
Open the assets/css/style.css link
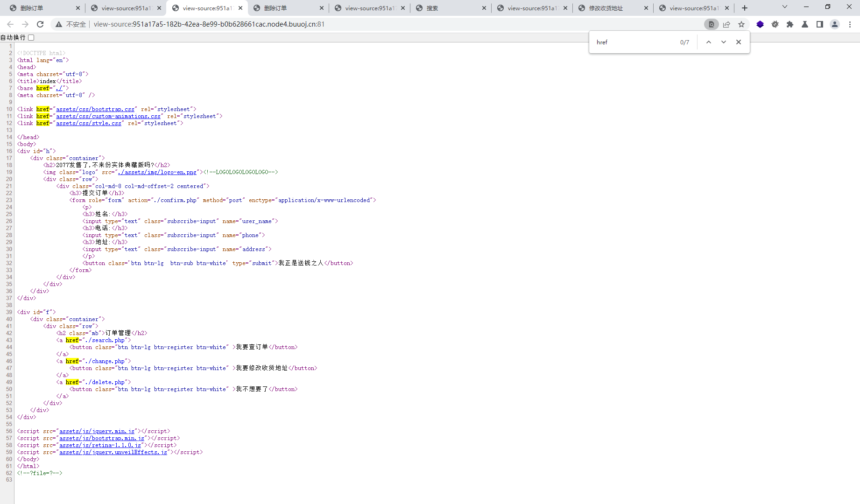coord(89,123)
